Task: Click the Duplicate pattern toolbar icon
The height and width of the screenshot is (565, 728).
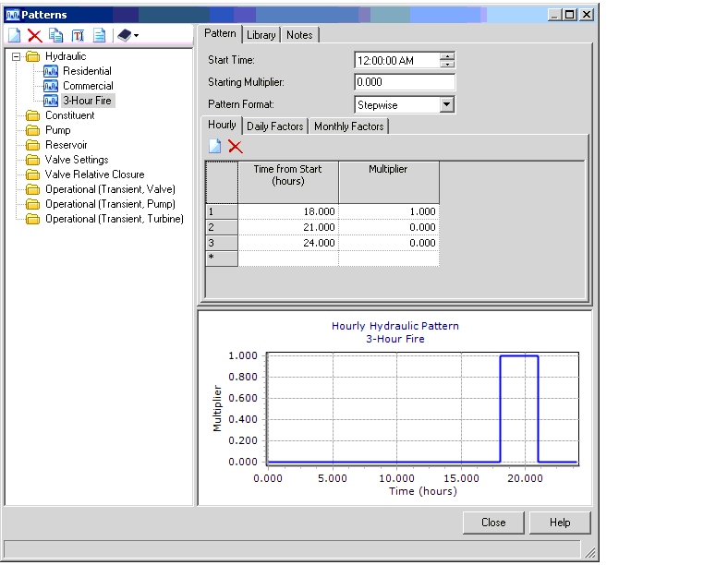Action: tap(56, 35)
